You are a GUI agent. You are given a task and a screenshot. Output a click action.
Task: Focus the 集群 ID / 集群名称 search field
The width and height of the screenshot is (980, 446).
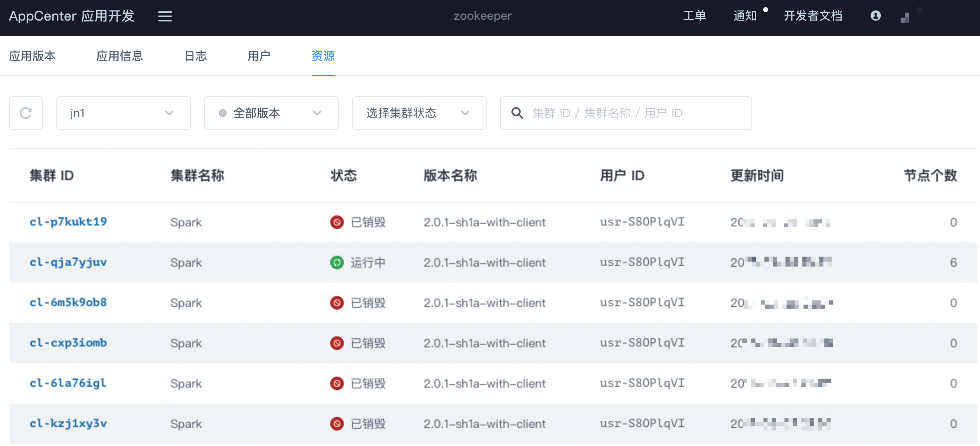[x=626, y=113]
